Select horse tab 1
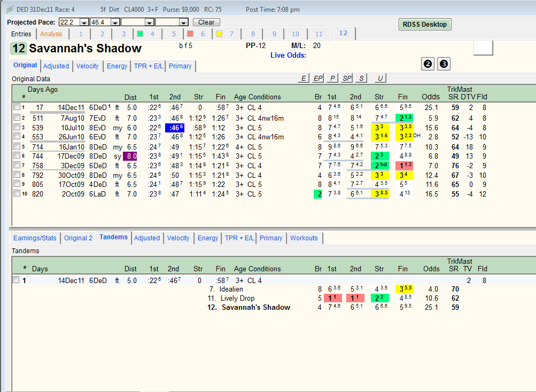 point(81,34)
